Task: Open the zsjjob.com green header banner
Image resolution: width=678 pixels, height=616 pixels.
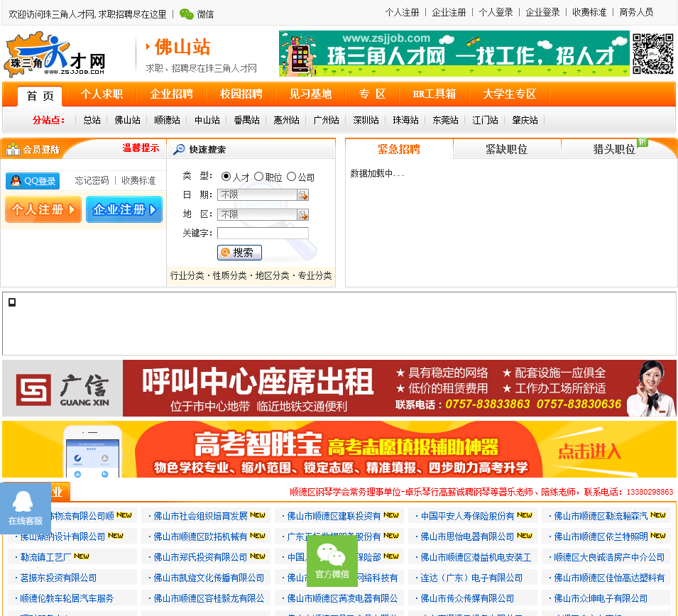Action: pyautogui.click(x=454, y=54)
